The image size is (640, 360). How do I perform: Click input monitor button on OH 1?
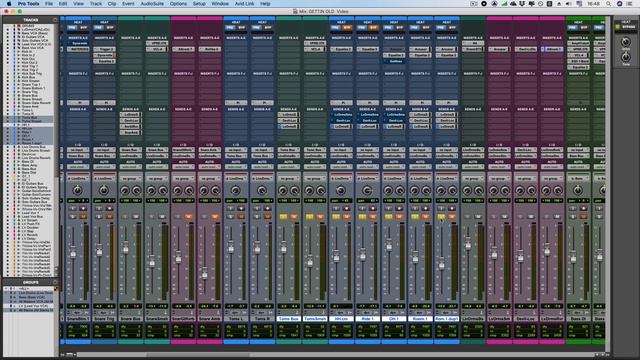(x=389, y=209)
